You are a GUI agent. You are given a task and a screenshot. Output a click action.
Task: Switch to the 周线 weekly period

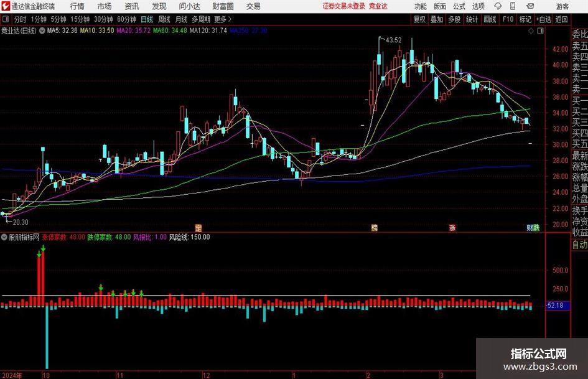point(164,19)
